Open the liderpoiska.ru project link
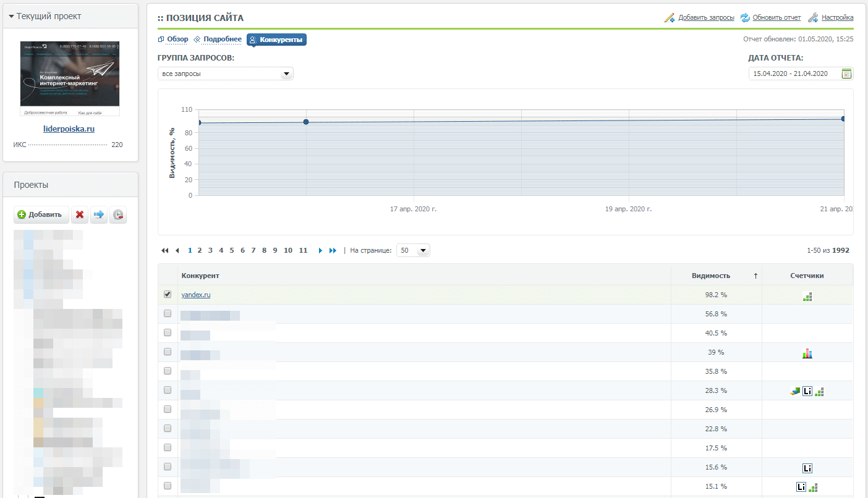 point(69,129)
